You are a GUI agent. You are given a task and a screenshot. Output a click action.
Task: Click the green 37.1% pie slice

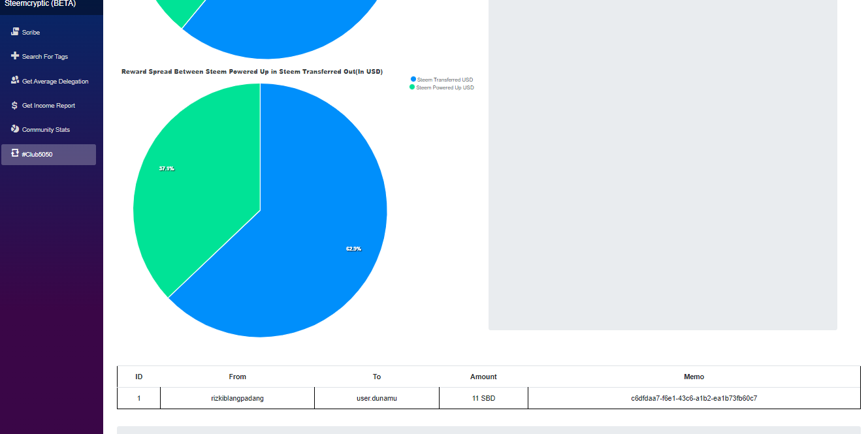189,176
